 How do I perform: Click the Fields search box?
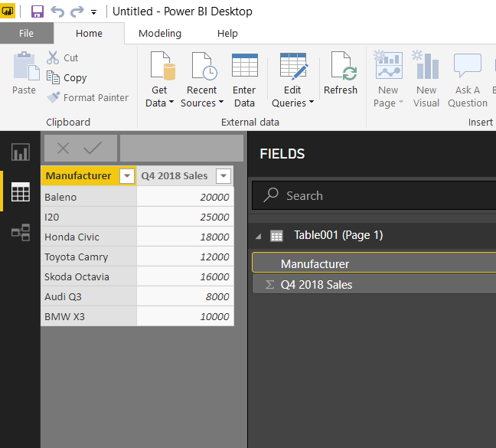click(x=374, y=195)
